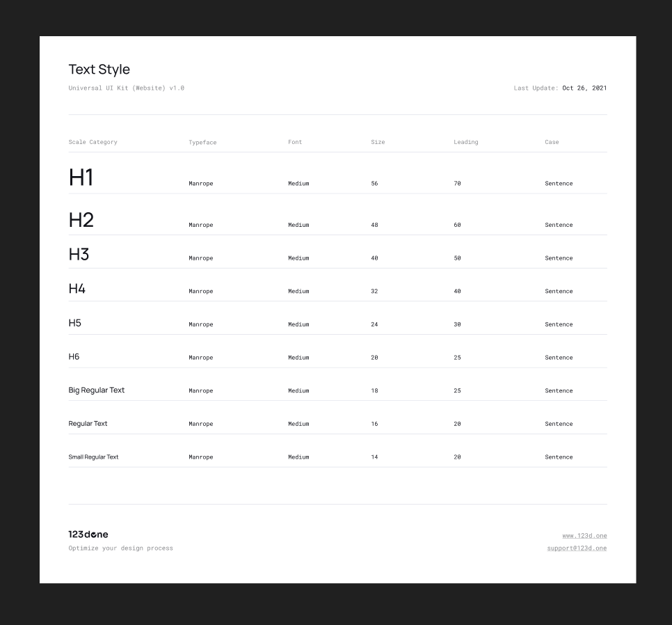Select the H6 sample heading

[x=74, y=356]
